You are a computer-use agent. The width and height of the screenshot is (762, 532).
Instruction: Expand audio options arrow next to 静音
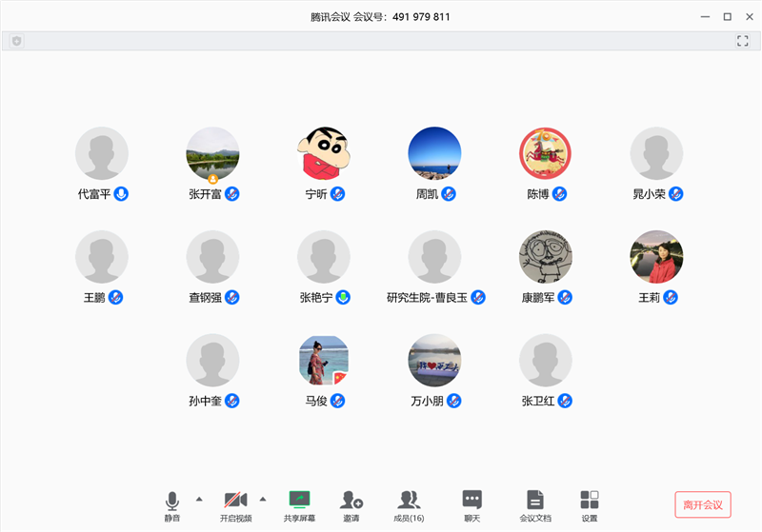199,499
